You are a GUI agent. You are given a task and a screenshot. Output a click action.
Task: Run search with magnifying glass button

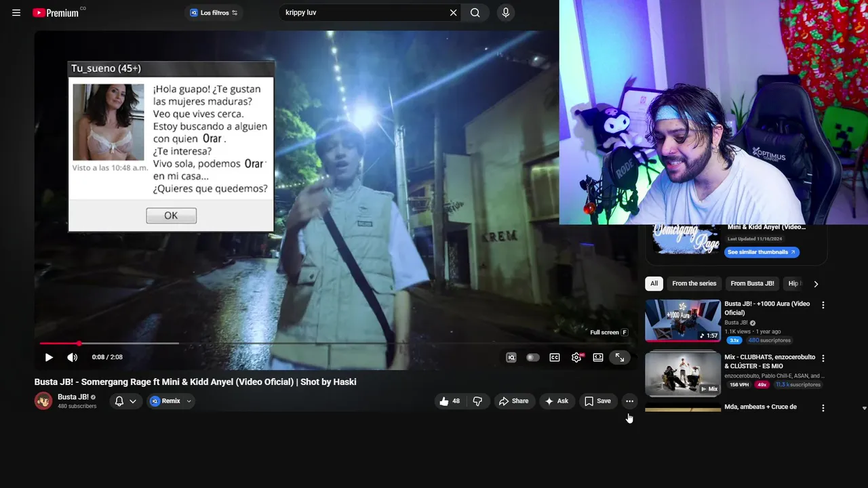pyautogui.click(x=475, y=13)
